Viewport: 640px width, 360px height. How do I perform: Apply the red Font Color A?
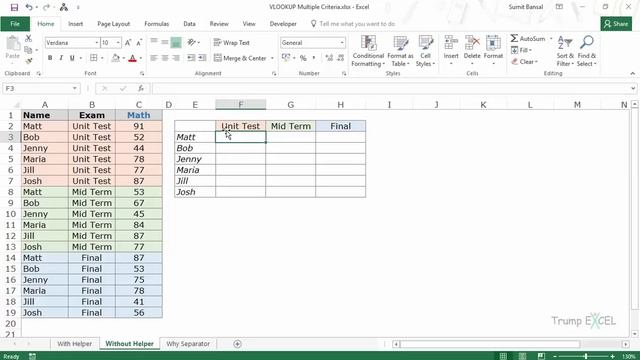132,58
